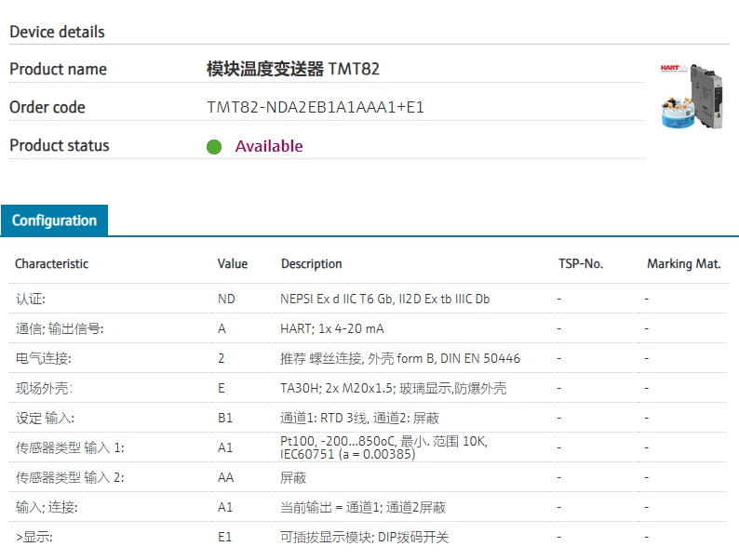Click the Value column header

tap(233, 264)
